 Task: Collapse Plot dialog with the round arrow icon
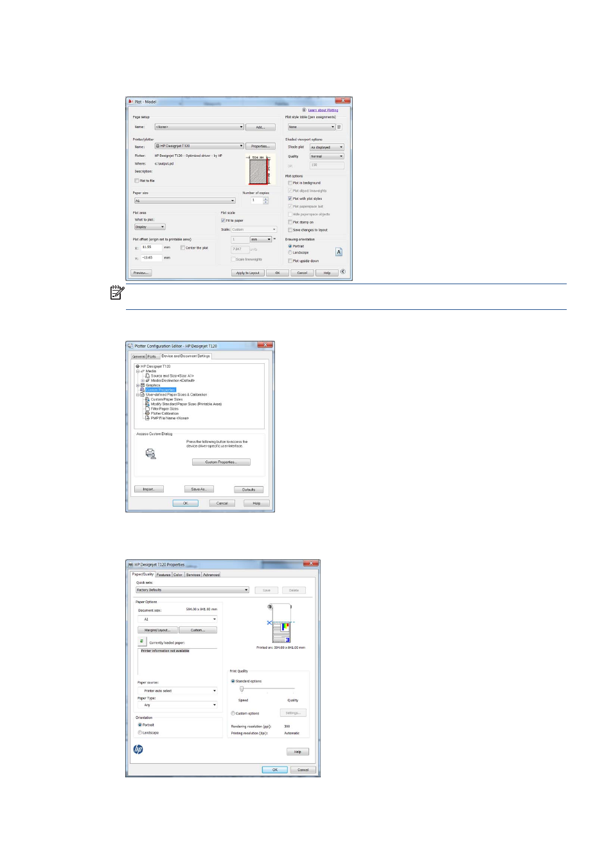coord(343,272)
